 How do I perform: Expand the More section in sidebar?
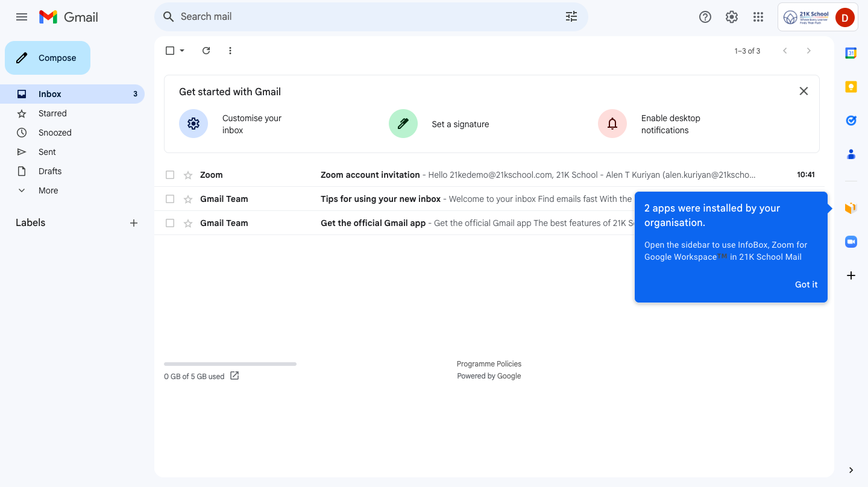point(48,190)
